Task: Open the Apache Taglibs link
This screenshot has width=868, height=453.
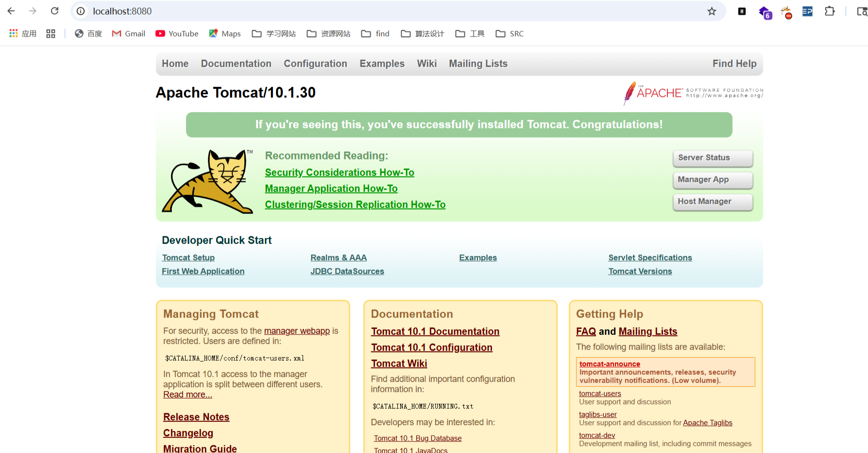Action: [x=708, y=423]
